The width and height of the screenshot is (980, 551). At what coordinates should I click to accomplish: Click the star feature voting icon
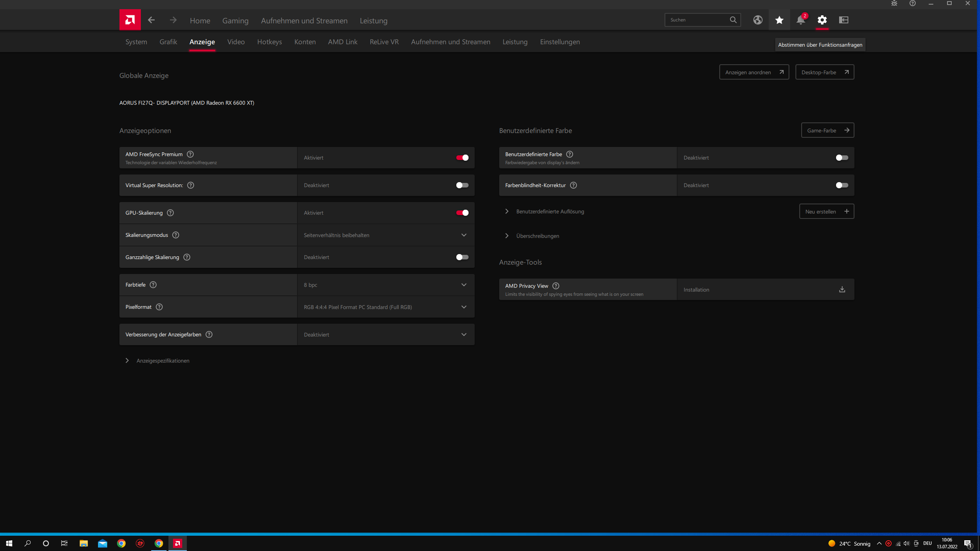[x=779, y=20]
